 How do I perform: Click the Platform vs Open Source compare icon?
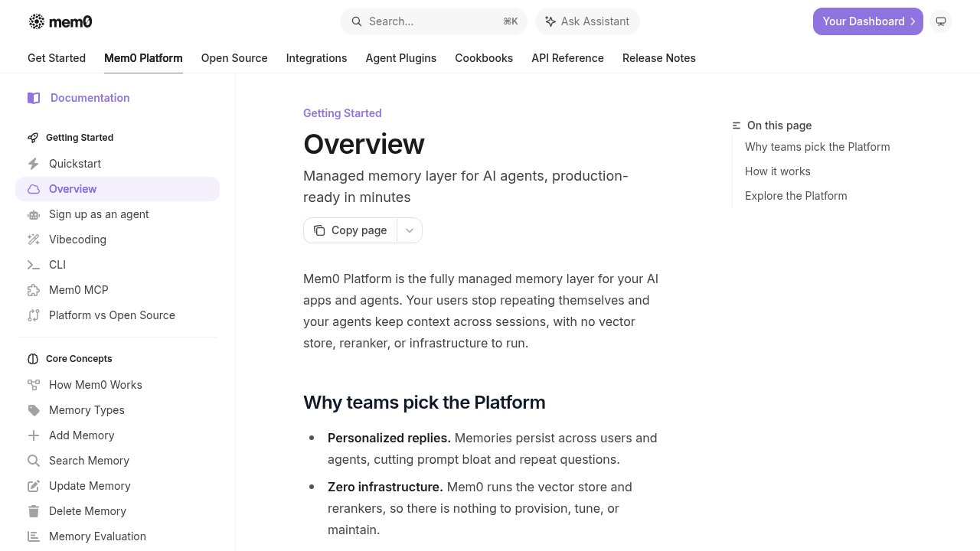(33, 315)
